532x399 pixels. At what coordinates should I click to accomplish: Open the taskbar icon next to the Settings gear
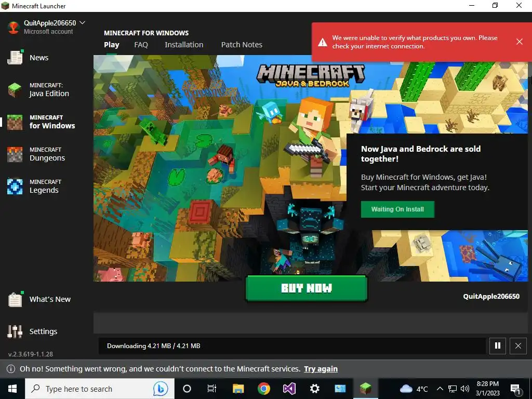[340, 389]
